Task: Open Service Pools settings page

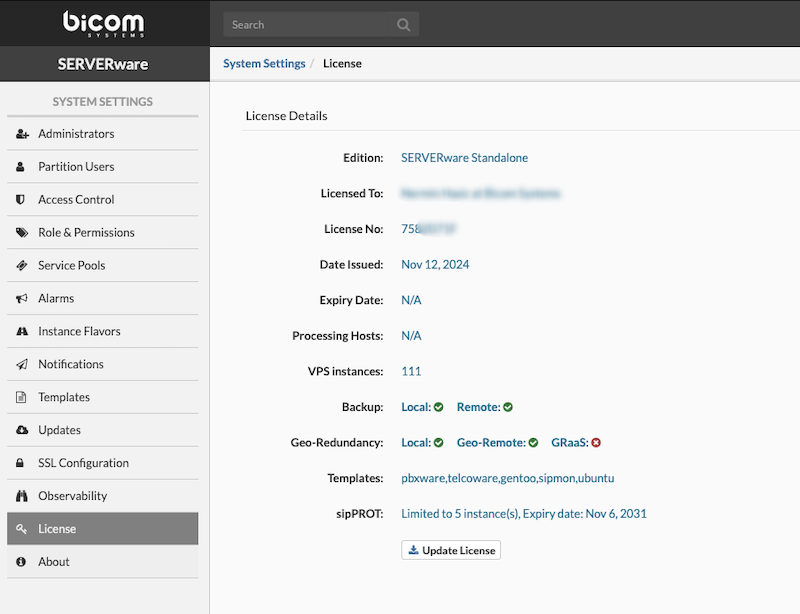Action: click(71, 266)
